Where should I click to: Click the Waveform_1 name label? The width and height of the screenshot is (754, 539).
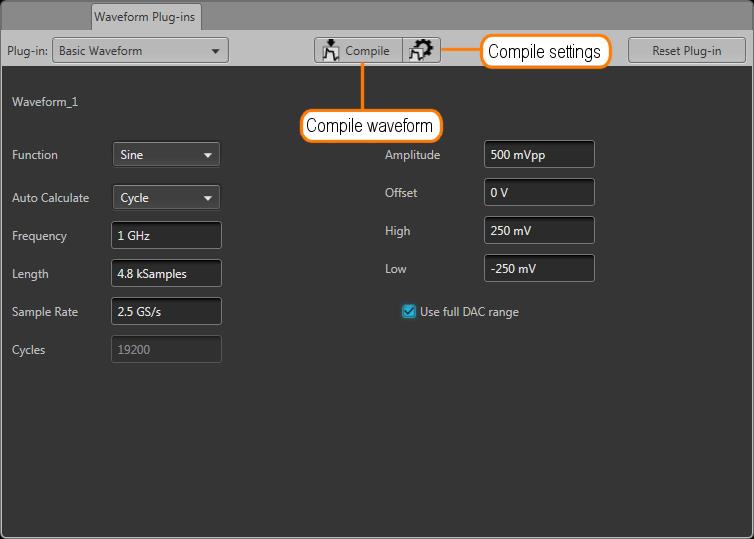pyautogui.click(x=45, y=102)
